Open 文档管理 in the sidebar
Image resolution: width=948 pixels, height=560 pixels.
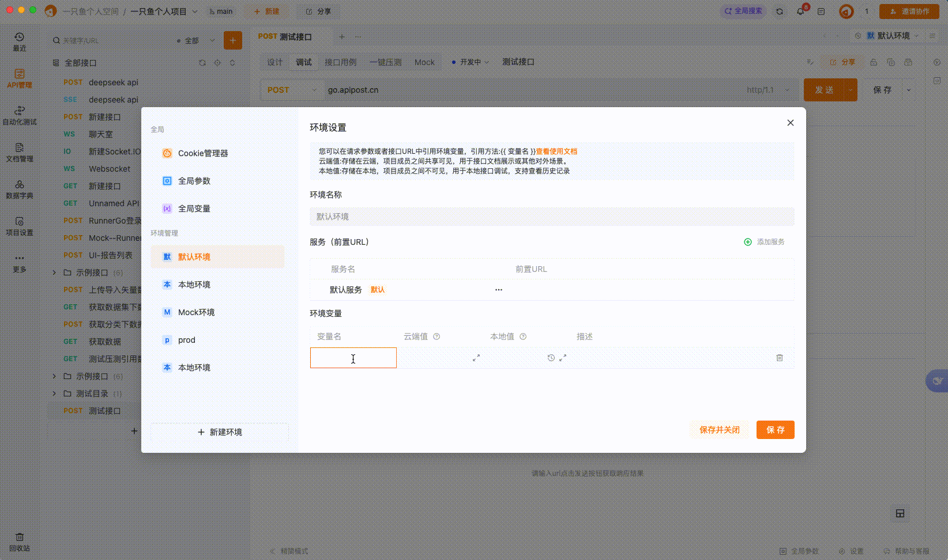[x=20, y=152]
